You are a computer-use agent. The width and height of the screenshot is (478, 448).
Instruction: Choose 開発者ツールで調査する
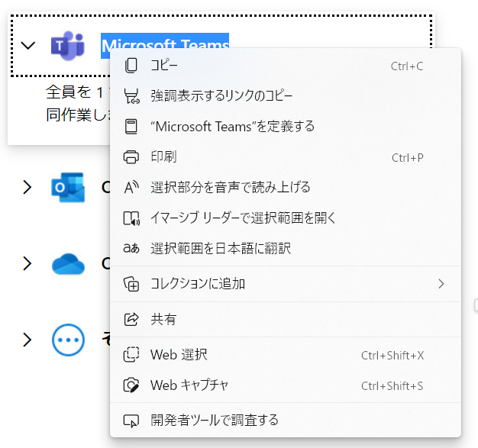point(286,421)
